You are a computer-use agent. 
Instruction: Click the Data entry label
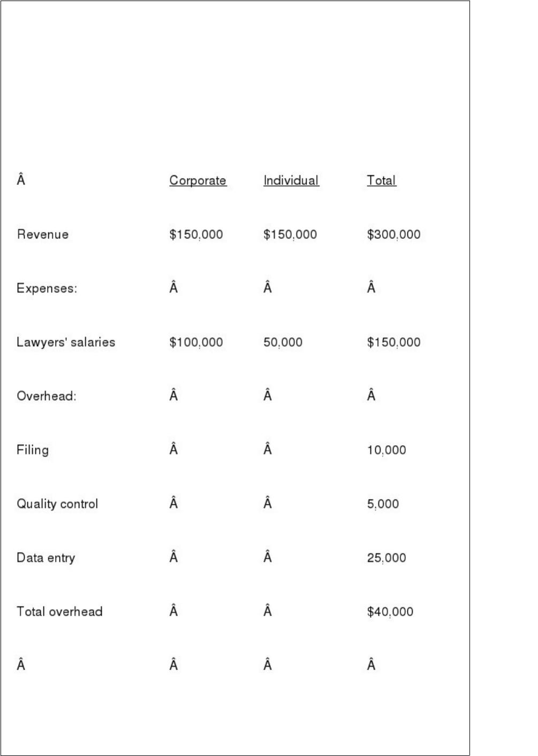[x=46, y=558]
